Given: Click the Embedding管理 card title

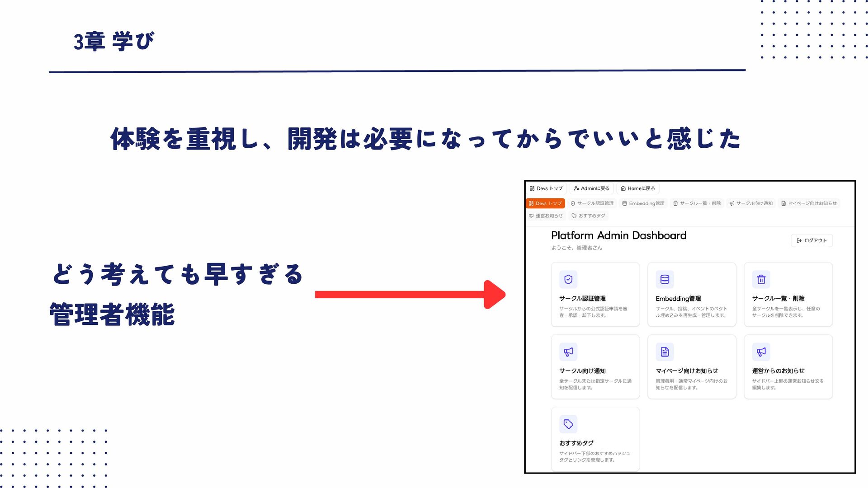Looking at the screenshot, I should coord(678,299).
